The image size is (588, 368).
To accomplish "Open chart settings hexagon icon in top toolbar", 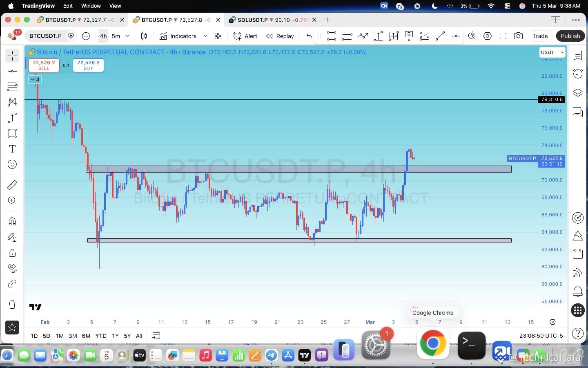I will pos(487,36).
